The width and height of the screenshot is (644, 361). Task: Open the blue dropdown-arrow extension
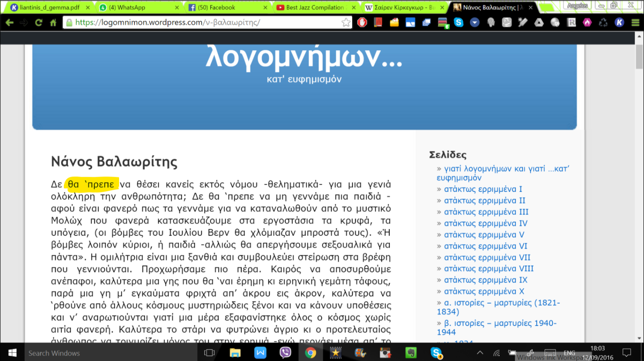(x=474, y=22)
